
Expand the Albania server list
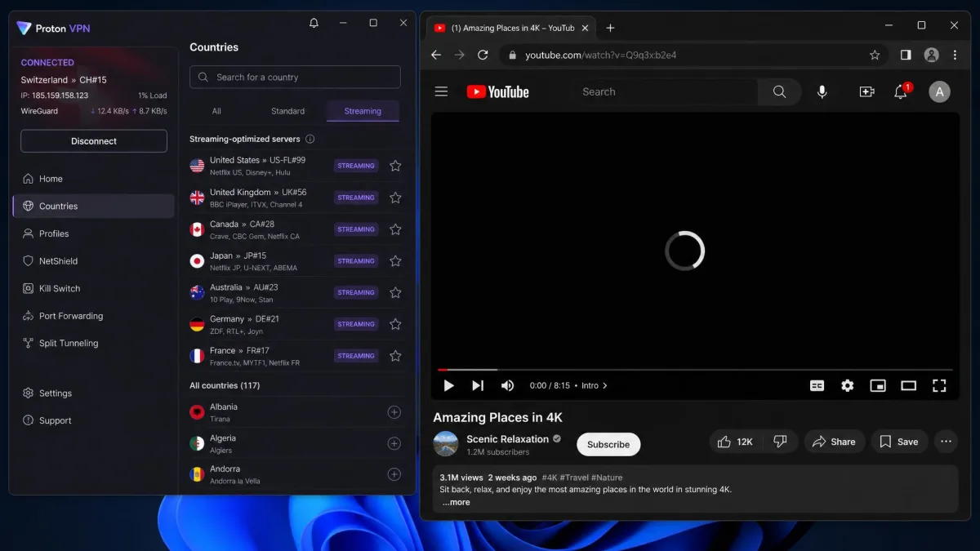click(x=394, y=412)
